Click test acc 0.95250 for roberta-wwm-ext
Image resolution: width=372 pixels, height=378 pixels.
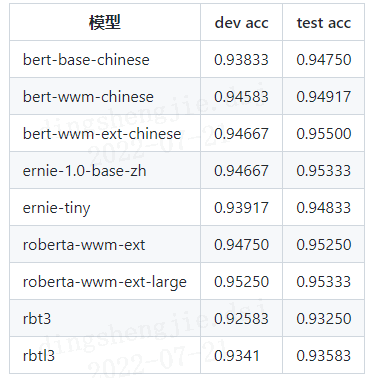tap(324, 245)
